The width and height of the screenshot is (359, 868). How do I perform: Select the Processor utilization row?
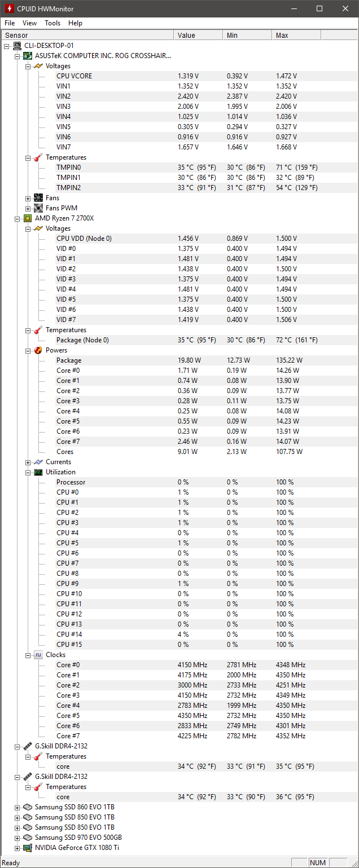(179, 482)
